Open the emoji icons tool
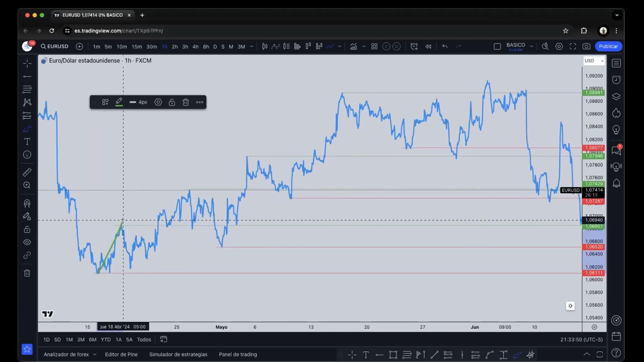 tap(27, 155)
